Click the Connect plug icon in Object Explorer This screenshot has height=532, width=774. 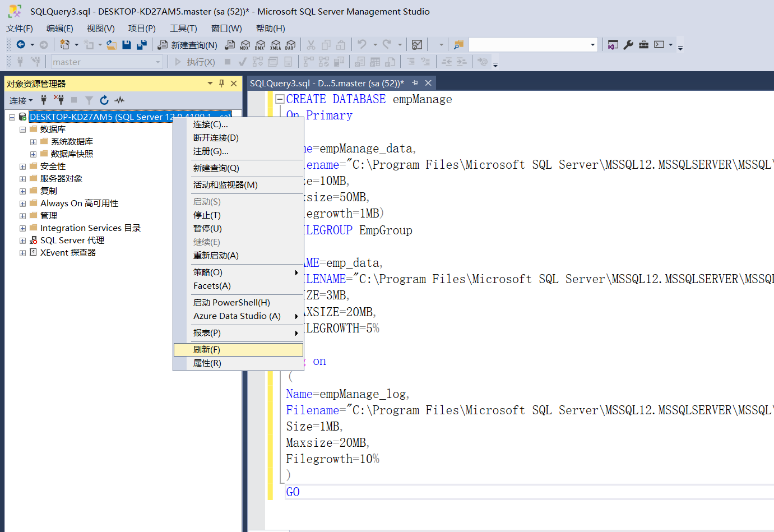pyautogui.click(x=44, y=100)
